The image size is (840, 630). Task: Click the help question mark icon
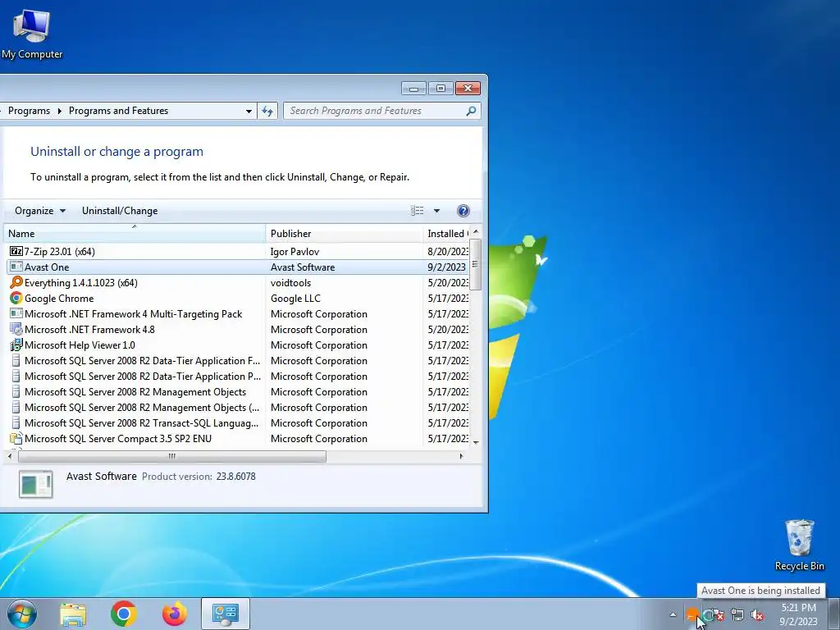pos(463,211)
